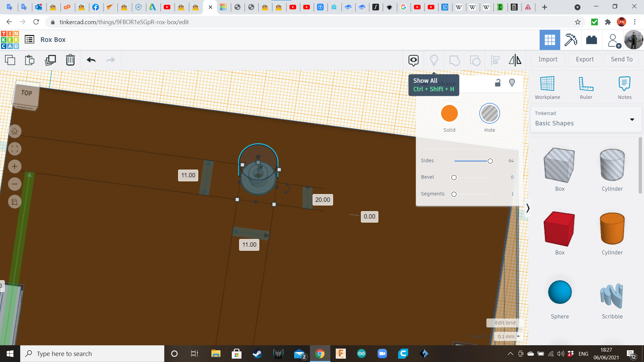Click the Sides slider handle
The width and height of the screenshot is (644, 362).
coord(490,161)
